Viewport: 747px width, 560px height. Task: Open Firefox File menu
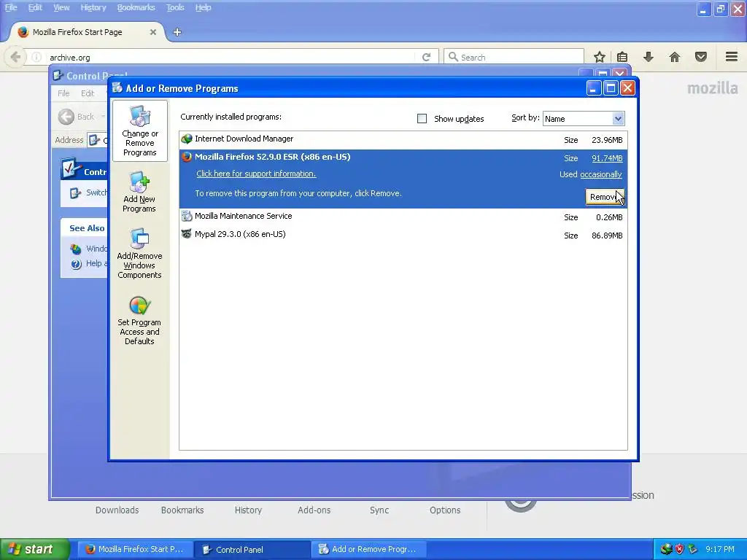11,7
